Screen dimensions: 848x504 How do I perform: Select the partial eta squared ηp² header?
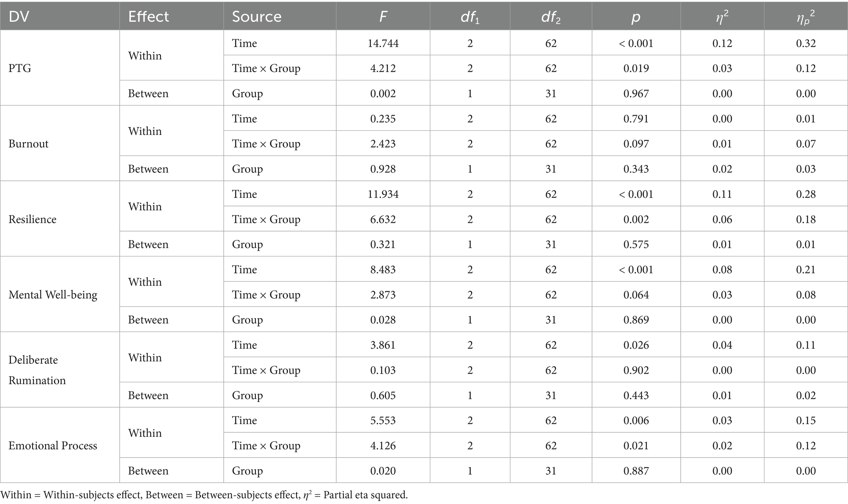[x=806, y=17]
